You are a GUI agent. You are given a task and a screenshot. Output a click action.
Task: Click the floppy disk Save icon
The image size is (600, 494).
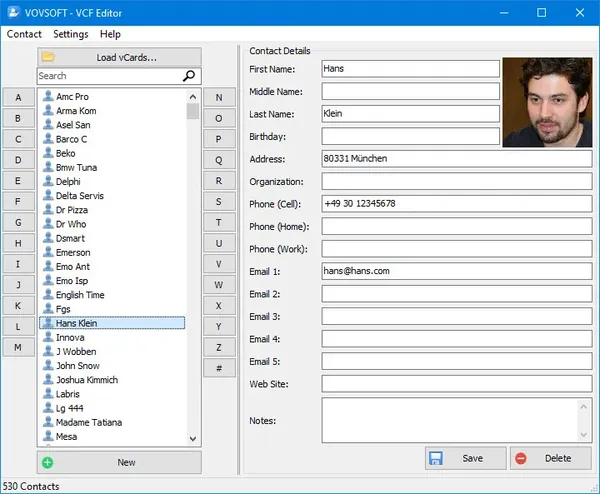pyautogui.click(x=436, y=458)
